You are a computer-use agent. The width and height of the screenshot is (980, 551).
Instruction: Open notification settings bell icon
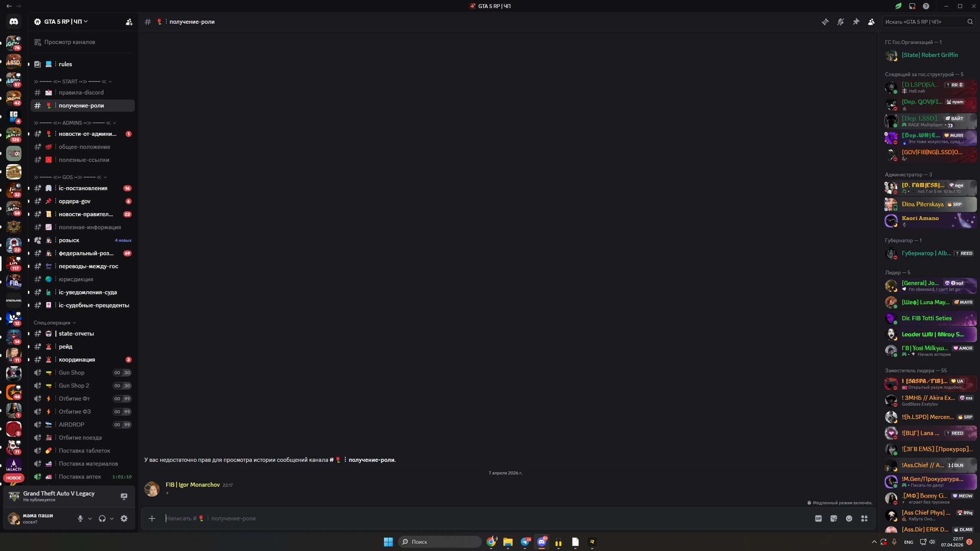[840, 22]
